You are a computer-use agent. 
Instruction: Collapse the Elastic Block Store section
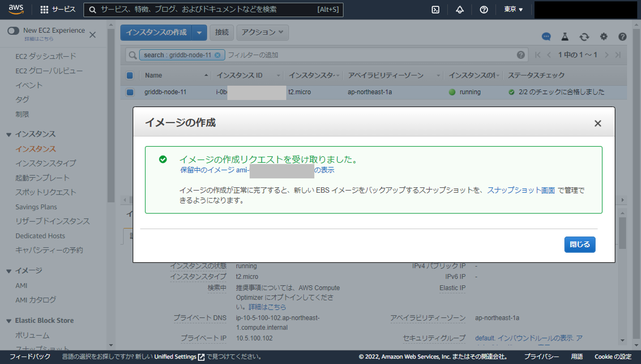[9, 321]
